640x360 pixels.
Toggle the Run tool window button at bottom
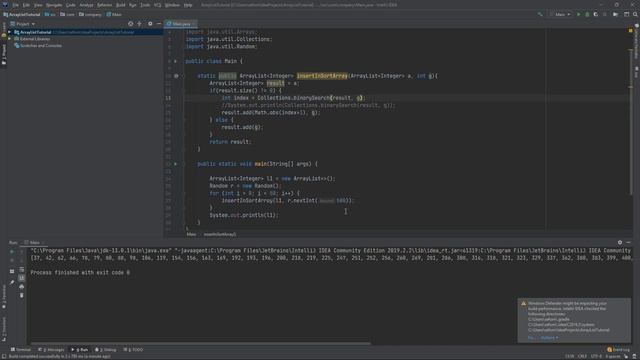(80, 350)
